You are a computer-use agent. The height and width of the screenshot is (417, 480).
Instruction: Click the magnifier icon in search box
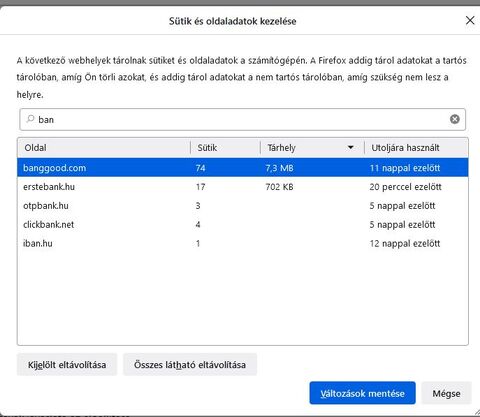pos(30,119)
